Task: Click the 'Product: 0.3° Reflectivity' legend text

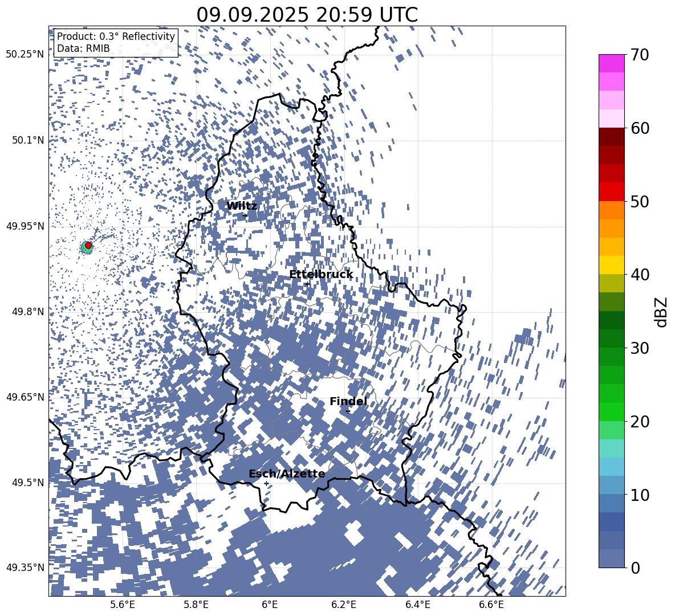Action: click(116, 36)
